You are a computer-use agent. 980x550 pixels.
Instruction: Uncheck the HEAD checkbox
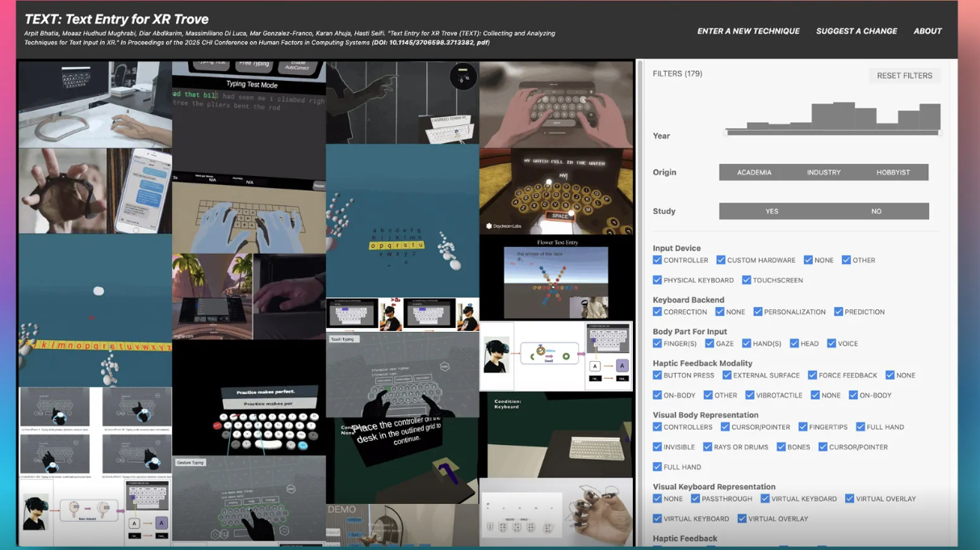pos(794,343)
